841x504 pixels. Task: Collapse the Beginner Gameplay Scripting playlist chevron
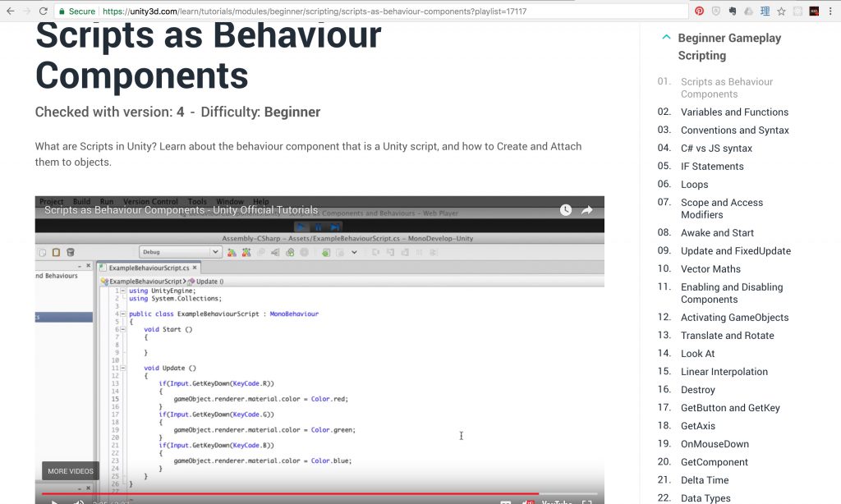666,37
